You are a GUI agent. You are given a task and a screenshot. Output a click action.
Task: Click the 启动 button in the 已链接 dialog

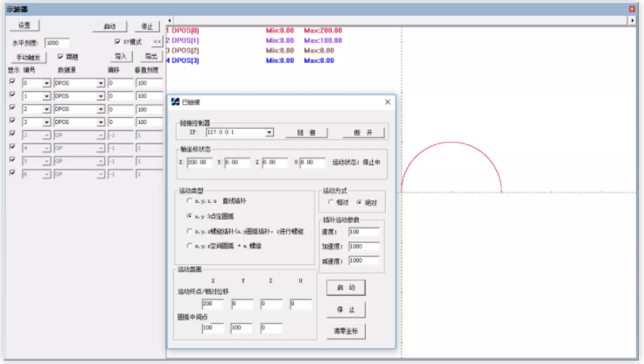click(x=346, y=288)
